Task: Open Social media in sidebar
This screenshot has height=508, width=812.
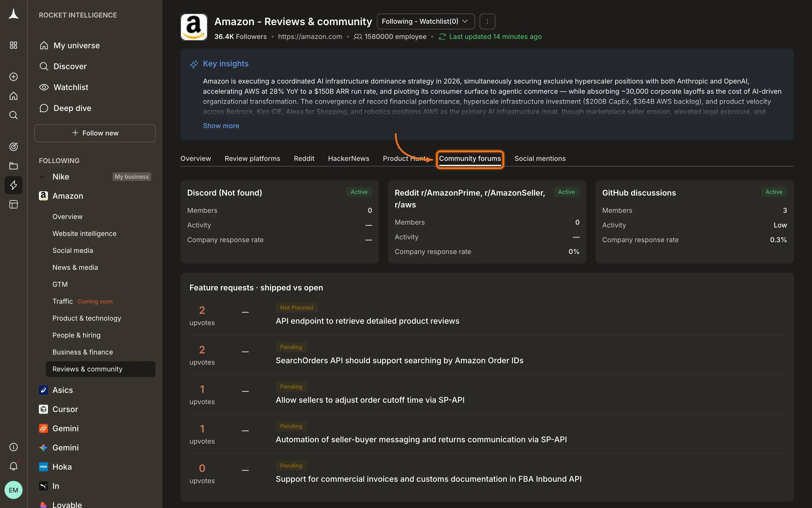Action: point(72,250)
